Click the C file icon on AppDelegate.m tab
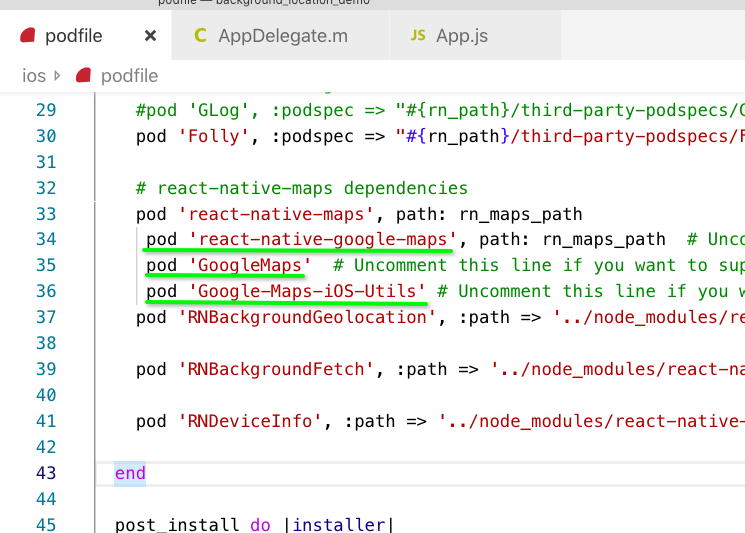 coord(201,36)
